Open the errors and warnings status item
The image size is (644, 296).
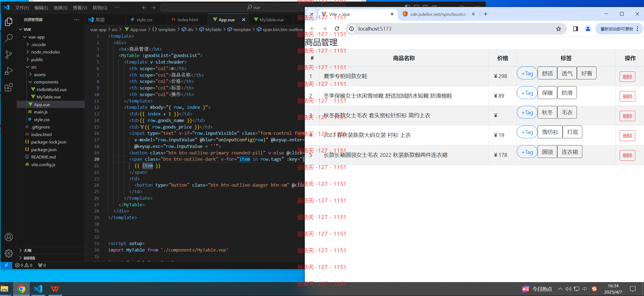tap(24, 265)
